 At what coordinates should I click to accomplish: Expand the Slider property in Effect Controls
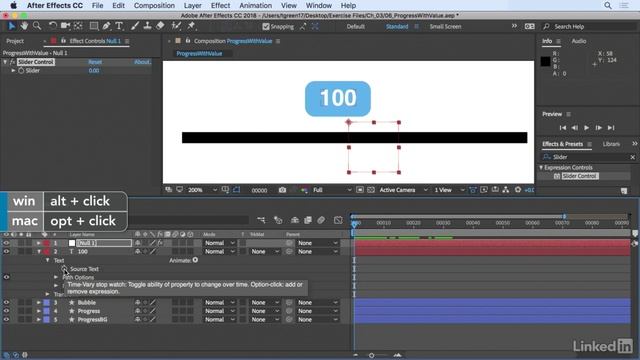tap(13, 71)
